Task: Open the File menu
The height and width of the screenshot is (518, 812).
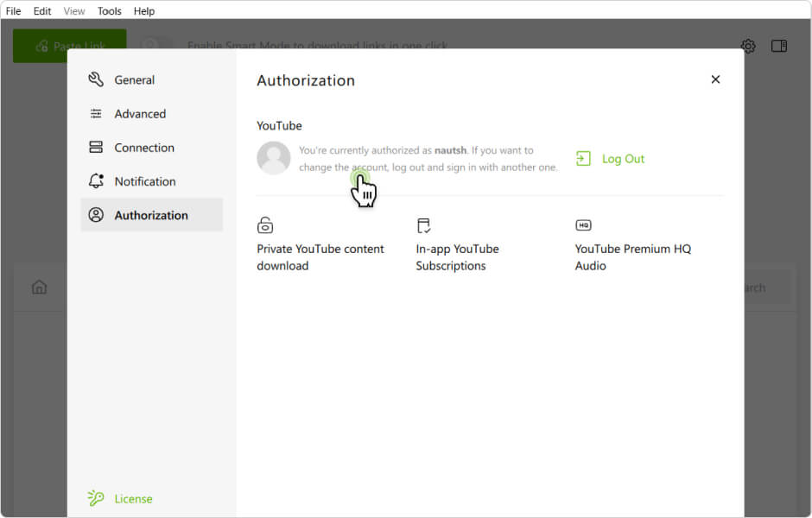Action: tap(13, 11)
